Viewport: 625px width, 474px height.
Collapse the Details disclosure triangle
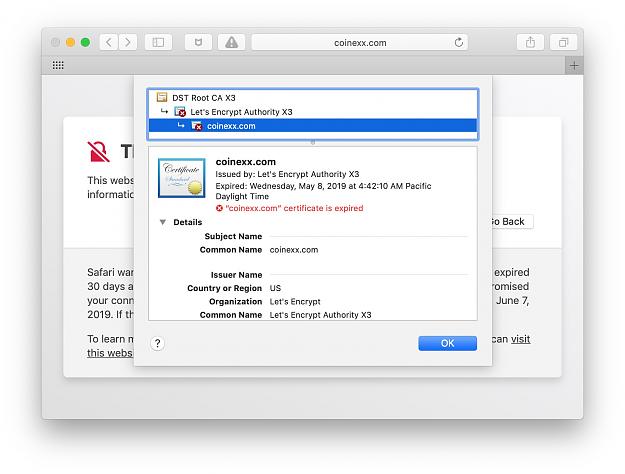[163, 222]
